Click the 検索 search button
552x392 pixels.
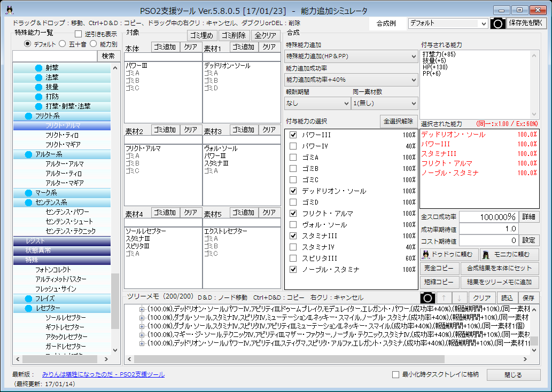(108, 56)
